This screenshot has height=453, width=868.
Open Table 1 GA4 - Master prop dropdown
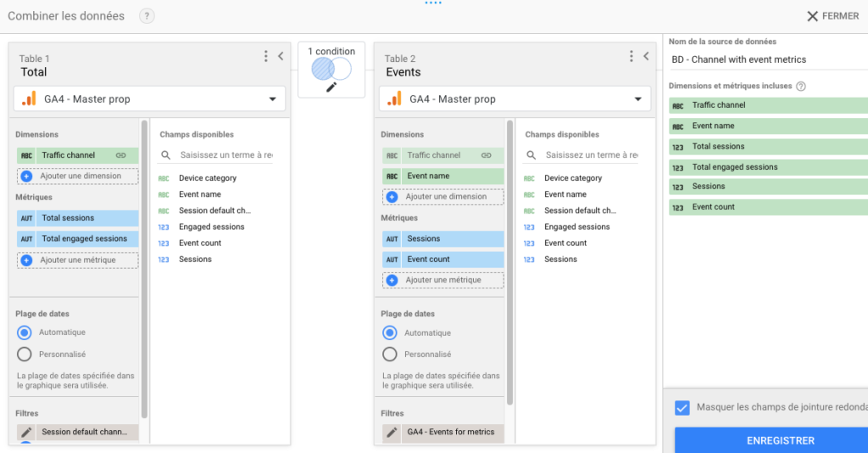(x=149, y=99)
